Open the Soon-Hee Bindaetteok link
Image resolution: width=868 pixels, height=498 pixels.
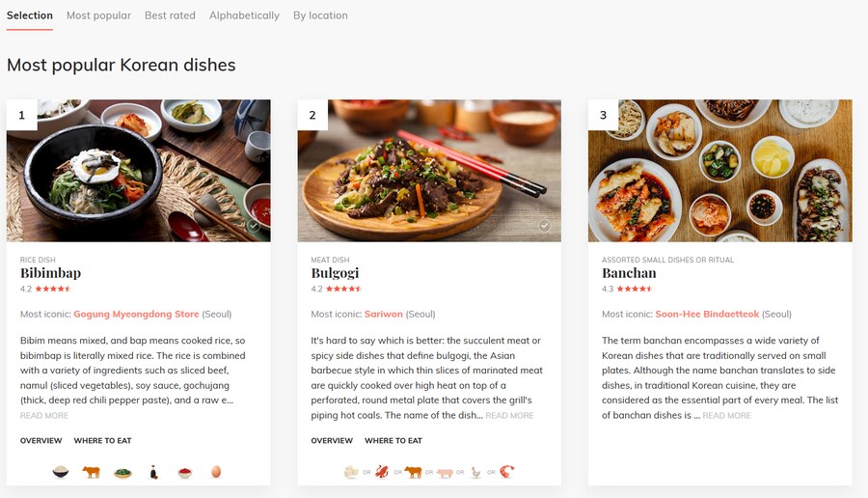click(707, 314)
